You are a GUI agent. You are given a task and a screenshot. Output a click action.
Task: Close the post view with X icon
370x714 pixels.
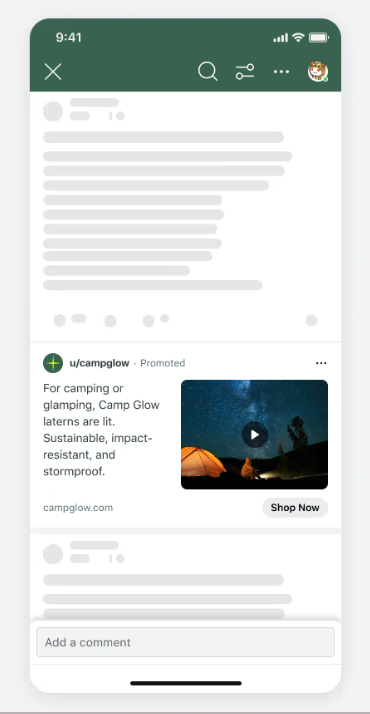click(53, 72)
